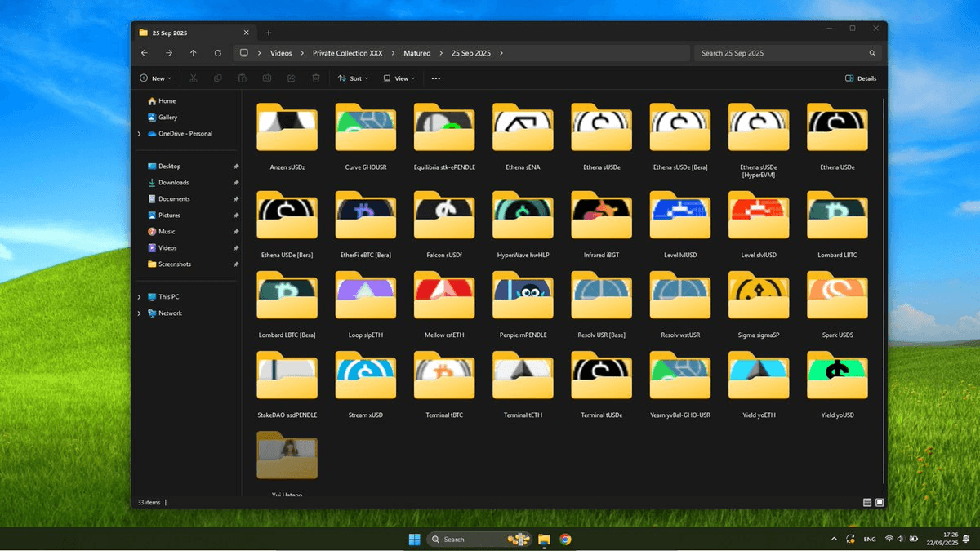Click the Refresh button in navigation bar
Image resolution: width=980 pixels, height=551 pixels.
click(218, 53)
